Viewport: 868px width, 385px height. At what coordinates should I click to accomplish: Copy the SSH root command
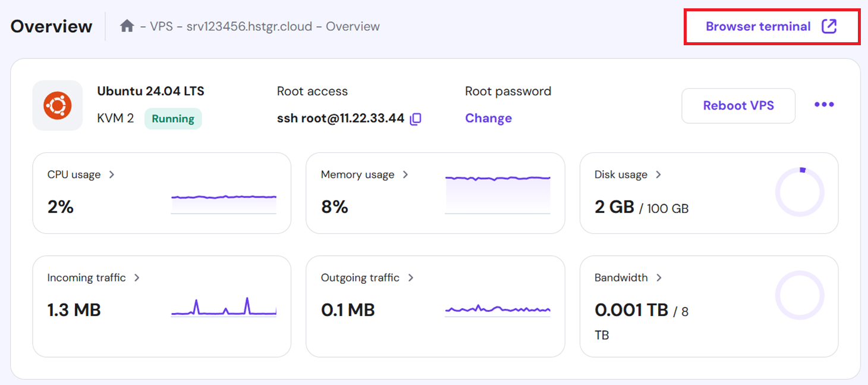[416, 119]
